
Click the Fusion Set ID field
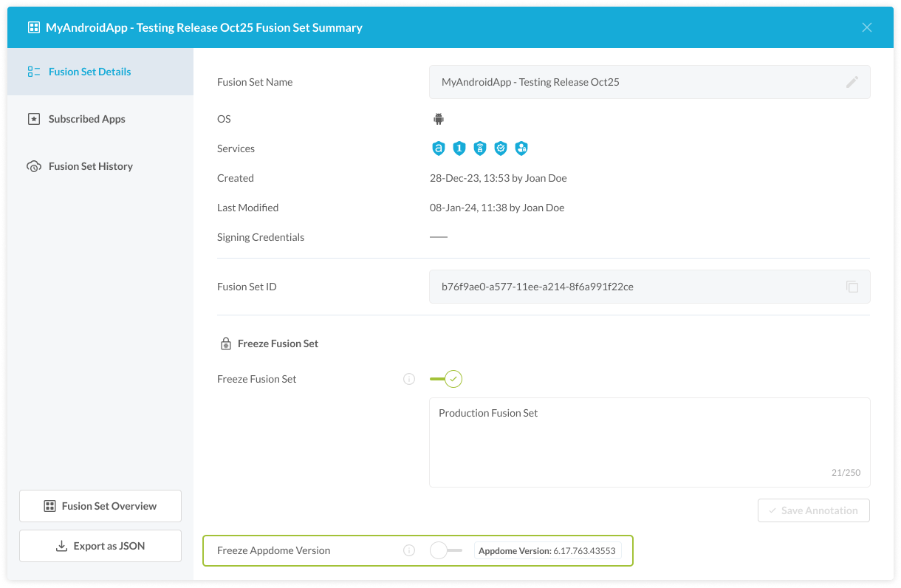click(650, 287)
